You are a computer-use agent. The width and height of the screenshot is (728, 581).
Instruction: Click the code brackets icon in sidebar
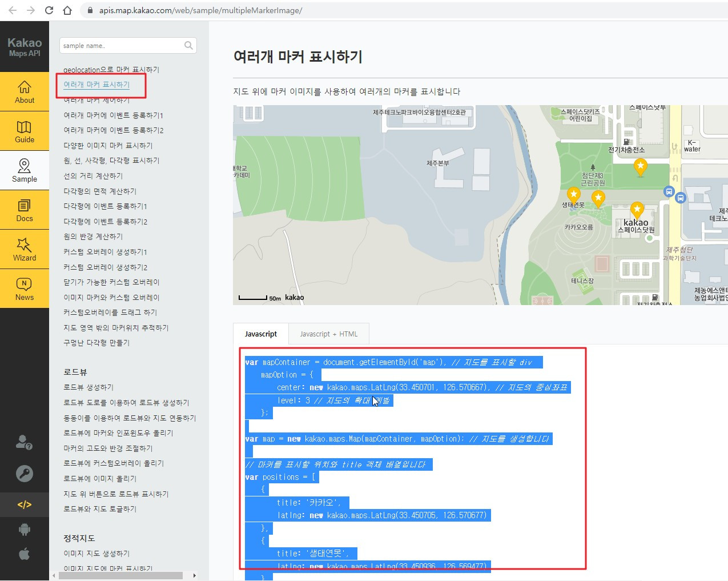tap(24, 504)
